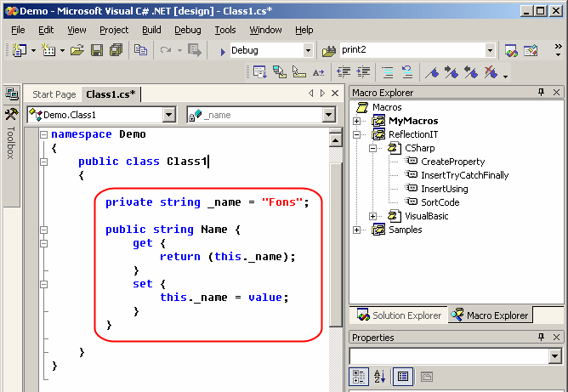This screenshot has height=392, width=568.
Task: Collapse the Name property outline region
Action: tap(44, 230)
